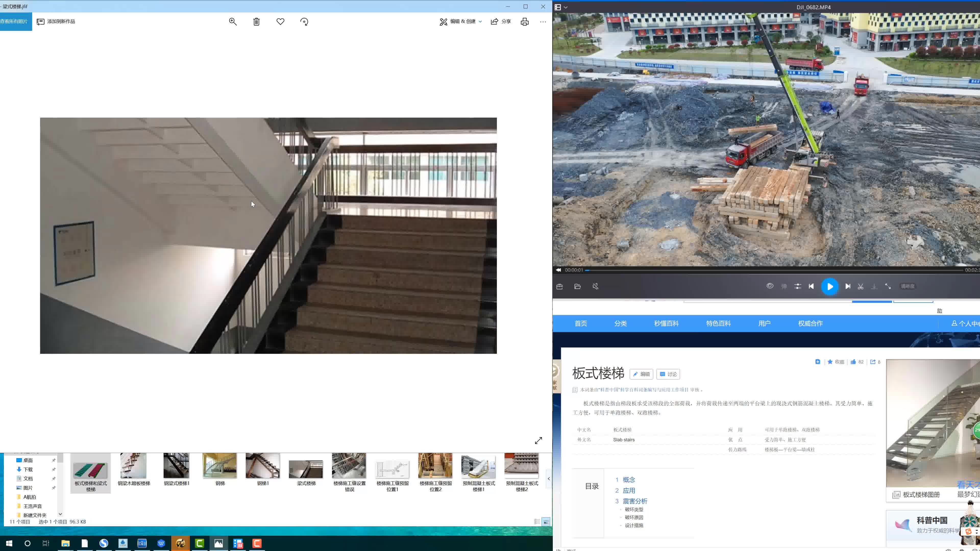
Task: Click the download icon in video player
Action: pos(874,286)
